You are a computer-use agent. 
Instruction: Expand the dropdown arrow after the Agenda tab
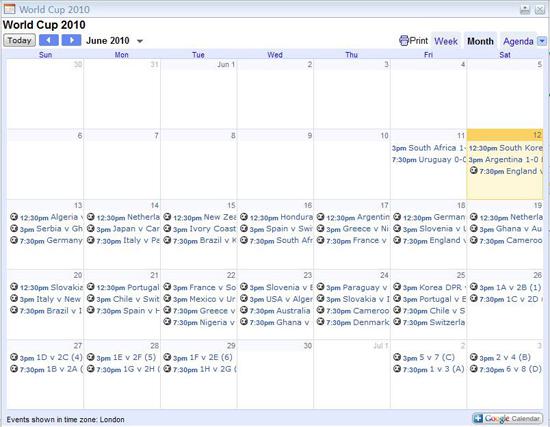[x=542, y=41]
